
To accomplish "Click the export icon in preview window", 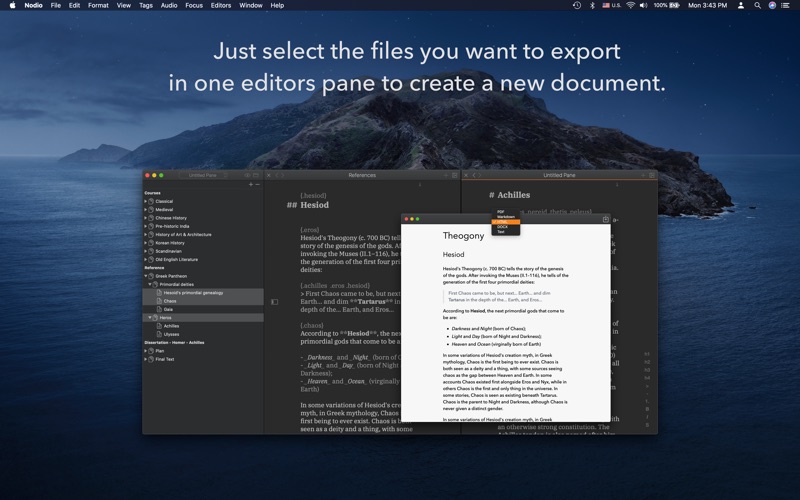I will pyautogui.click(x=606, y=219).
